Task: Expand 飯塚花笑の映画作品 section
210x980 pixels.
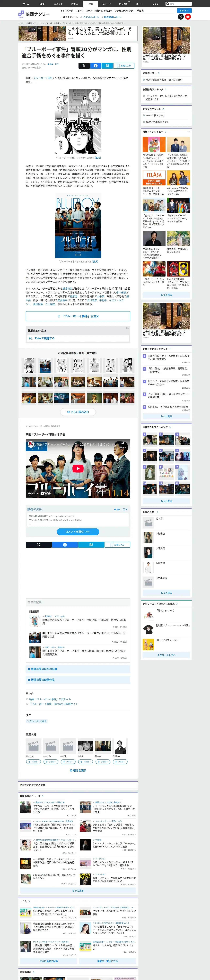Action: point(78,680)
